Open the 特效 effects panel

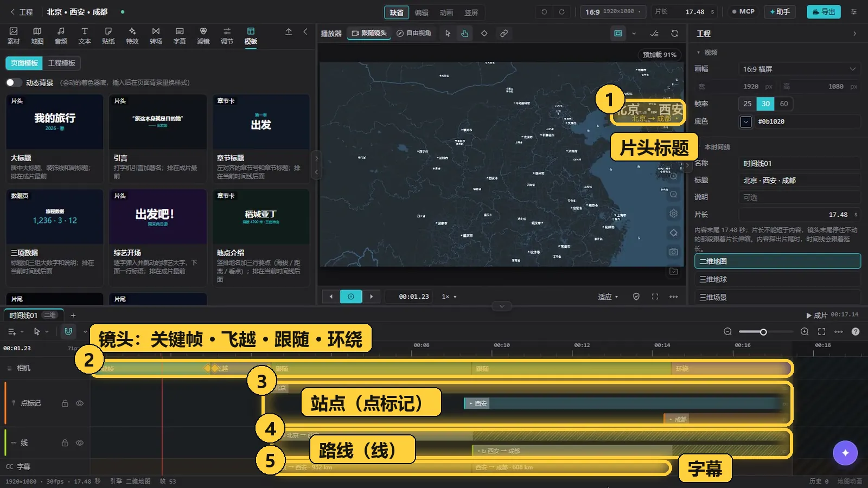click(132, 36)
